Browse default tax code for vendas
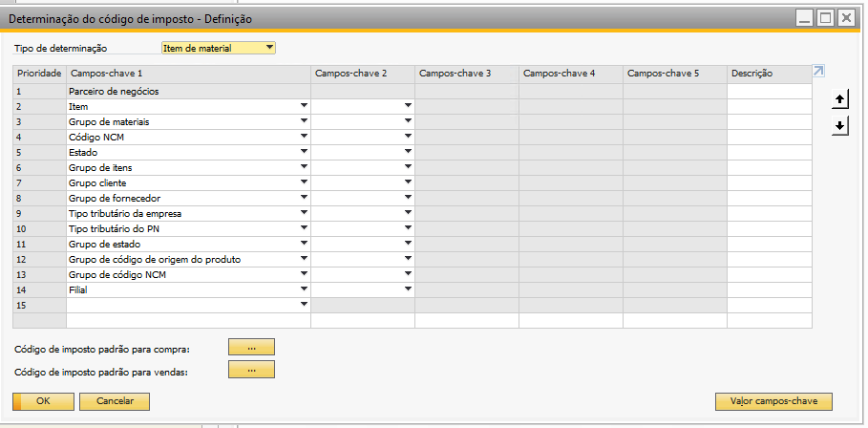Image resolution: width=868 pixels, height=428 pixels. point(251,370)
